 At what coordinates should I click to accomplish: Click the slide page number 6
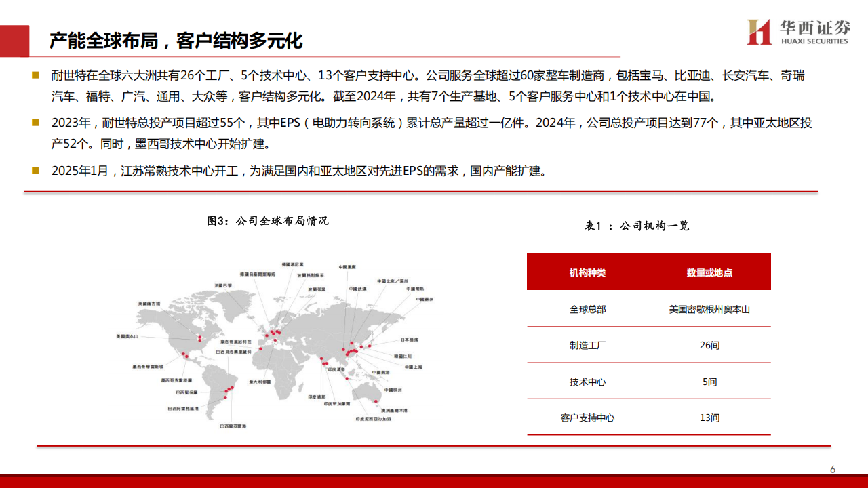[x=833, y=470]
